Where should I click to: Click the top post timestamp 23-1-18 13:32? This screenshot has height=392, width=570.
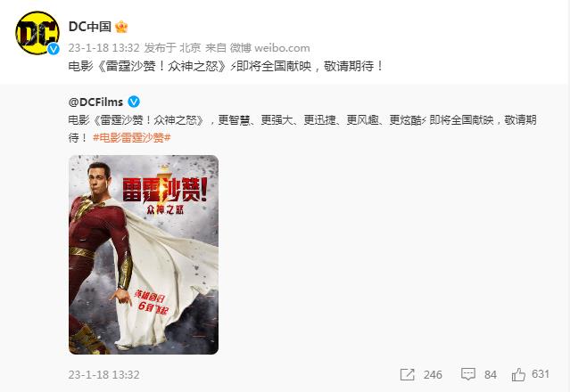[x=104, y=48]
